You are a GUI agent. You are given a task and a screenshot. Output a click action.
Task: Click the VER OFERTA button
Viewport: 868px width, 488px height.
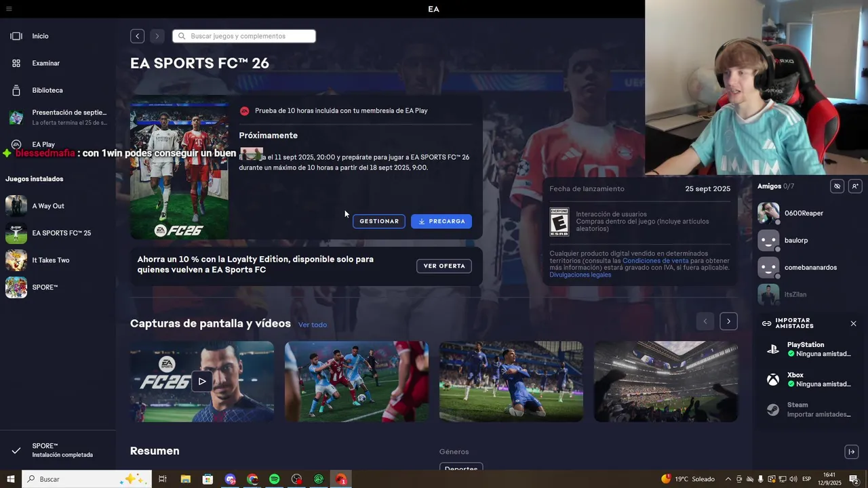pyautogui.click(x=444, y=266)
